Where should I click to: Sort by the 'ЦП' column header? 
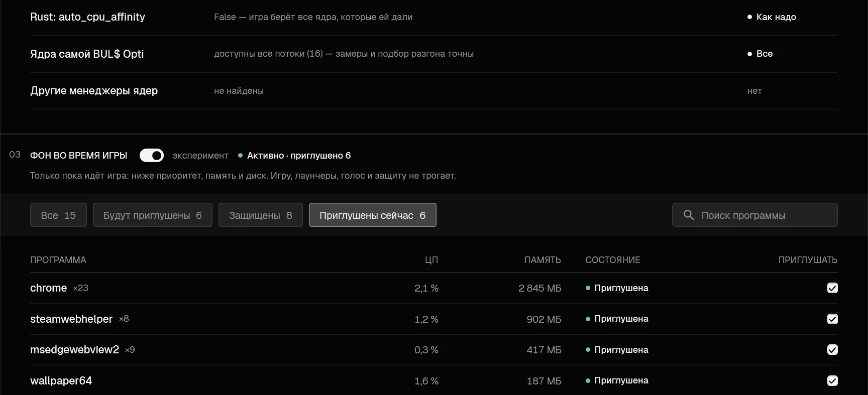tap(431, 260)
